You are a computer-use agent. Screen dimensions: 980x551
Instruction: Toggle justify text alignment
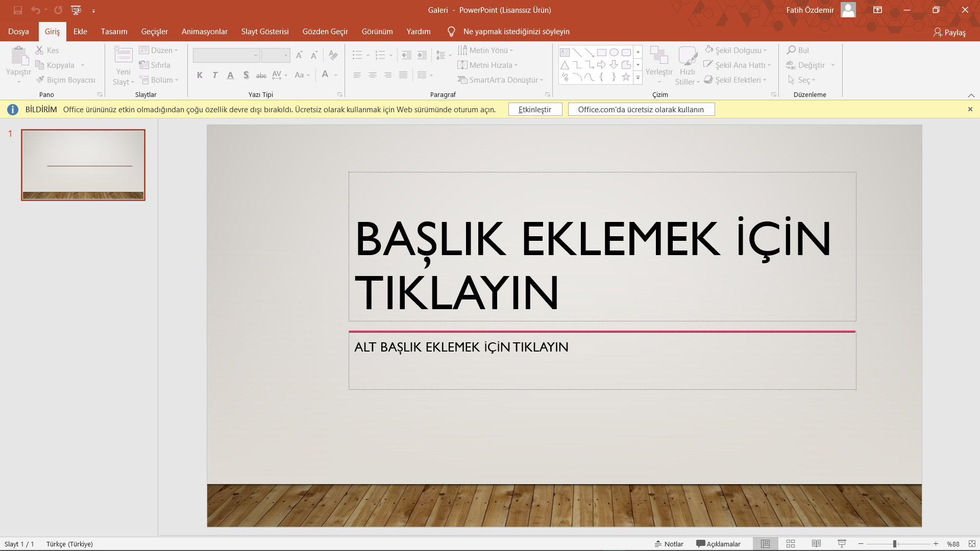[x=403, y=75]
